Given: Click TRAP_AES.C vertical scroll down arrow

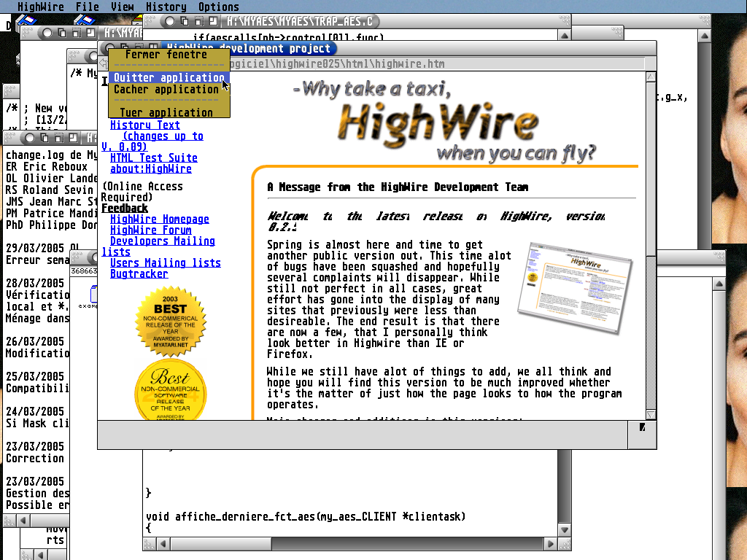Looking at the screenshot, I should pos(565,529).
